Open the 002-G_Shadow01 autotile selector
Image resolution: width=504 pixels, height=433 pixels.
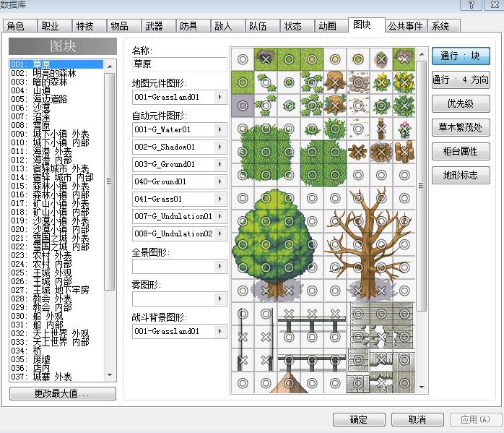tap(220, 147)
